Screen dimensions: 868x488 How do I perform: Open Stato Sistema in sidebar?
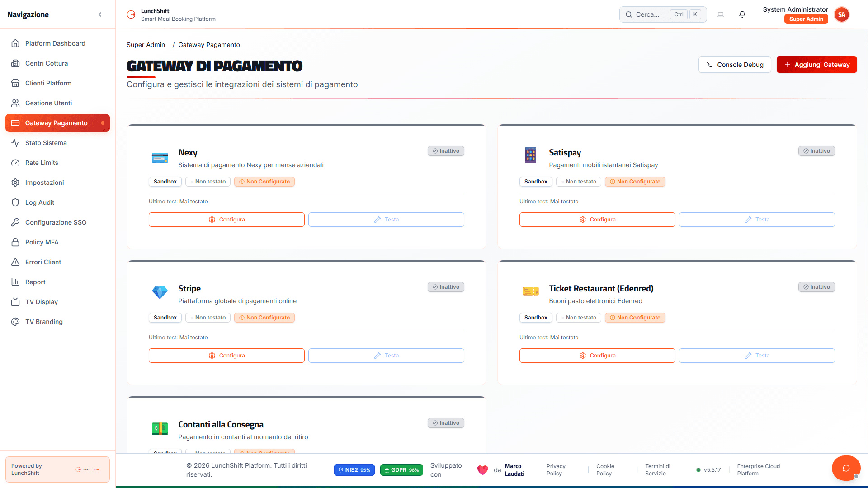point(46,143)
